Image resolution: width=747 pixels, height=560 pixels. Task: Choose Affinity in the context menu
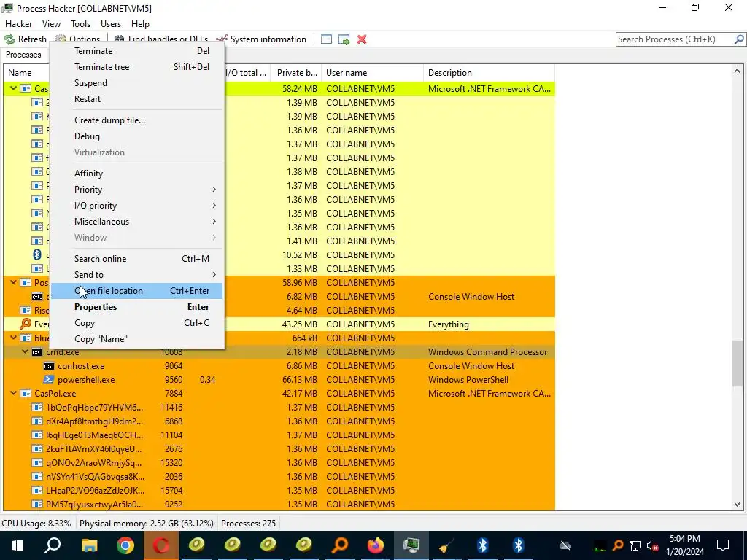pyautogui.click(x=136, y=174)
